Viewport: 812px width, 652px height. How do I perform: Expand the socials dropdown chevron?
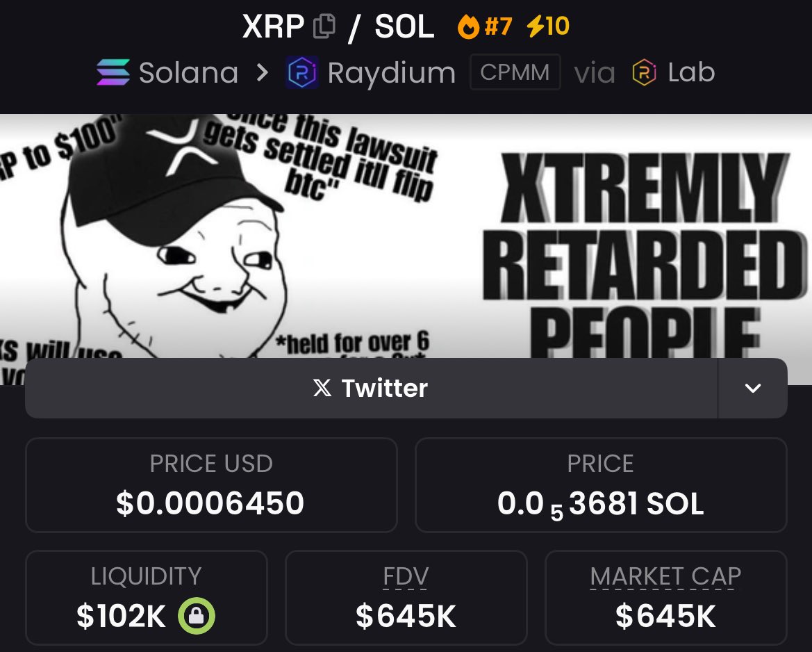click(x=752, y=388)
